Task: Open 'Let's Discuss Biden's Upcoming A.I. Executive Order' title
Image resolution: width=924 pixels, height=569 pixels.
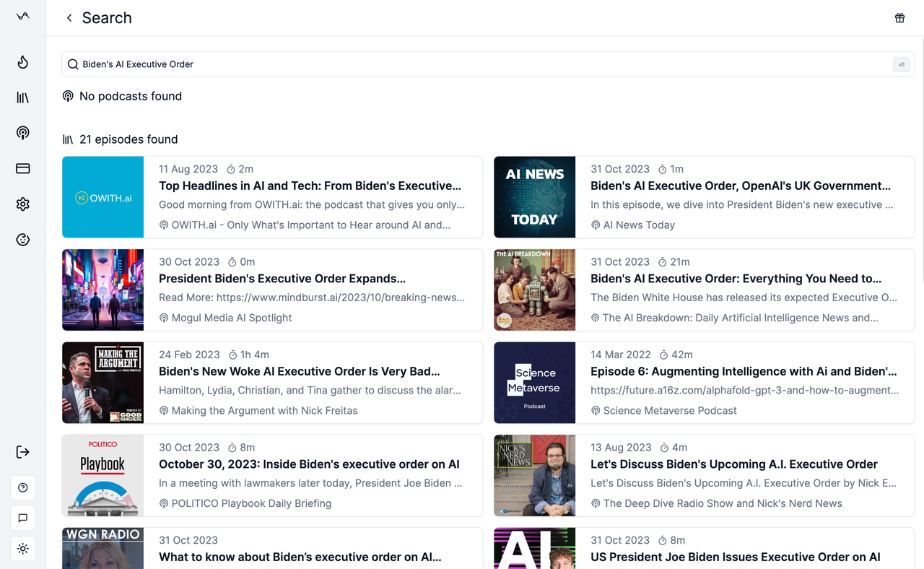Action: pyautogui.click(x=734, y=464)
